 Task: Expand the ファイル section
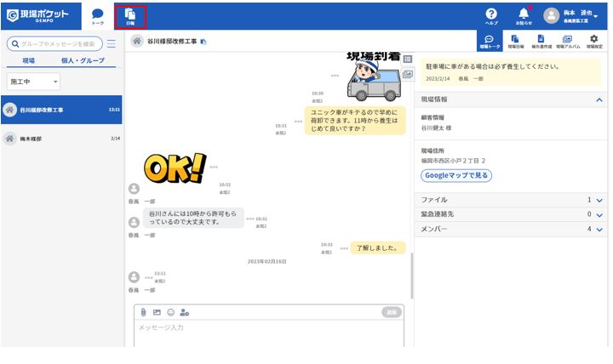click(511, 200)
